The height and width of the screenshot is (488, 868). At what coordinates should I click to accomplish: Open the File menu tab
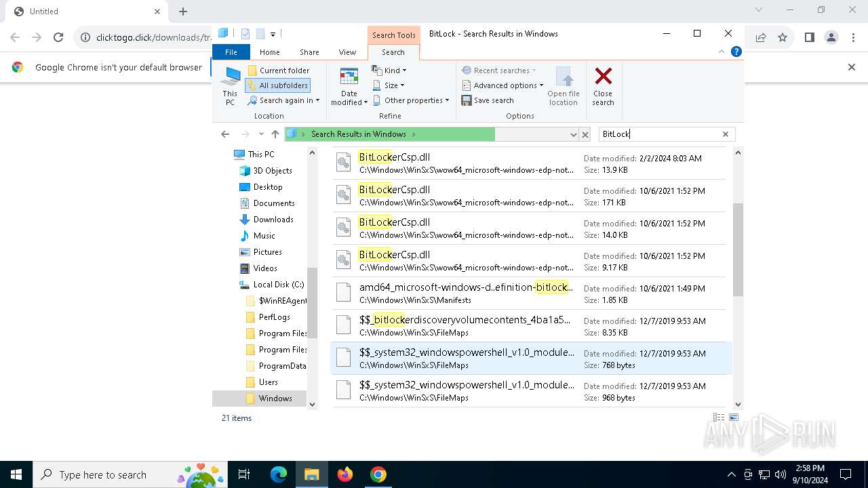(231, 52)
